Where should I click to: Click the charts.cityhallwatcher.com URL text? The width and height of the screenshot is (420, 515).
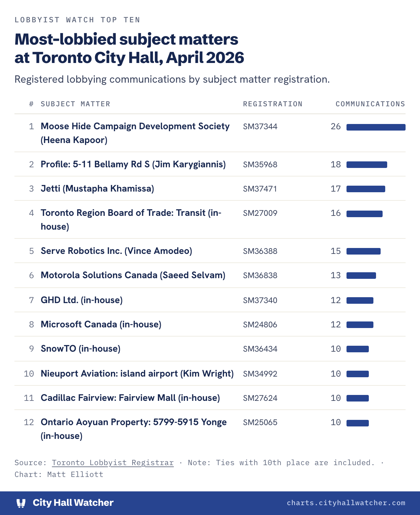[346, 503]
